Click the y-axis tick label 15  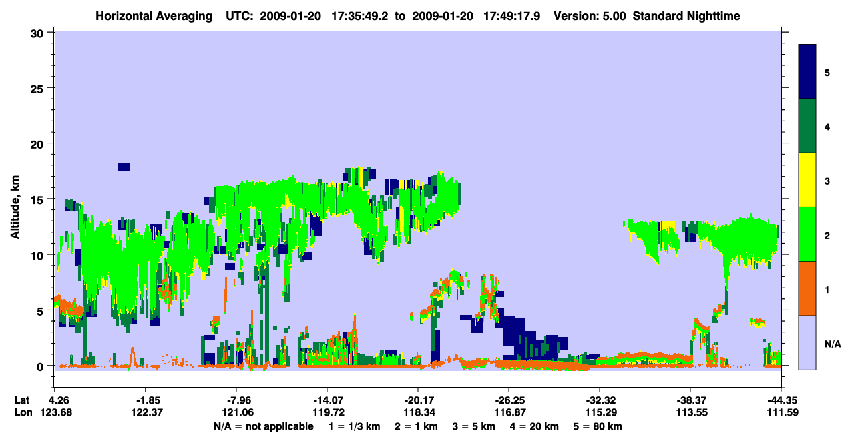[38, 199]
